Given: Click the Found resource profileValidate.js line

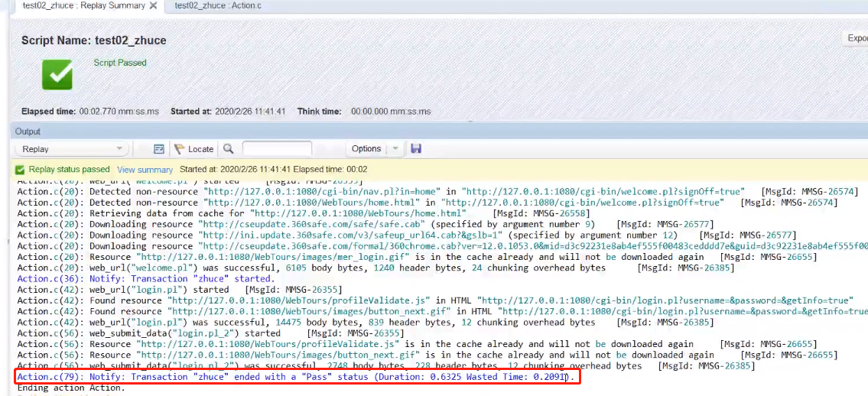Looking at the screenshot, I should (435, 300).
